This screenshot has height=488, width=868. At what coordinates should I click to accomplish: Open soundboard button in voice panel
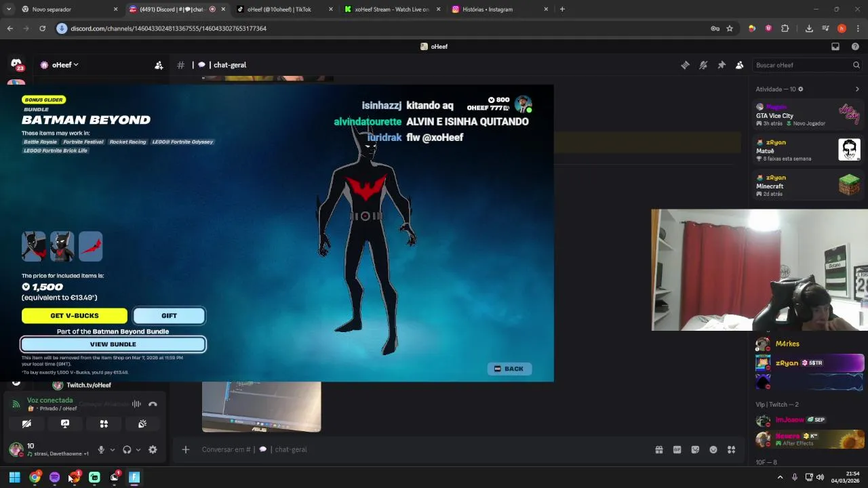142,424
